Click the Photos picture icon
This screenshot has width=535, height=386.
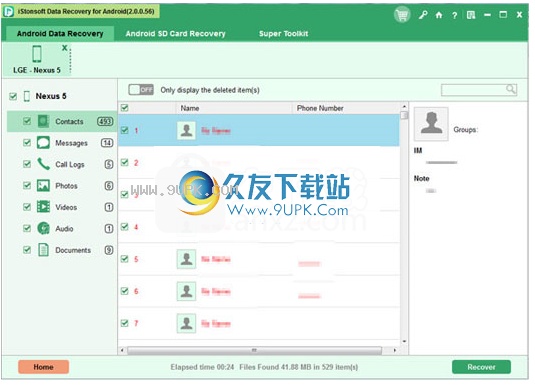[43, 186]
